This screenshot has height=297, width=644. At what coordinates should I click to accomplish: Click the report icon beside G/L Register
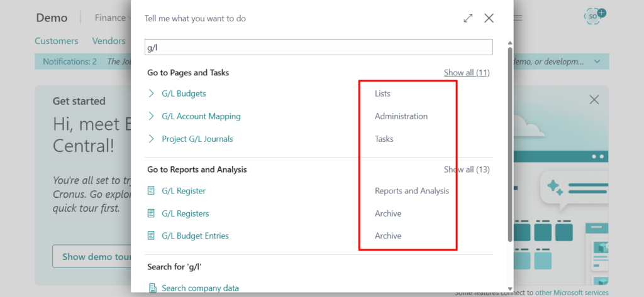pos(151,191)
